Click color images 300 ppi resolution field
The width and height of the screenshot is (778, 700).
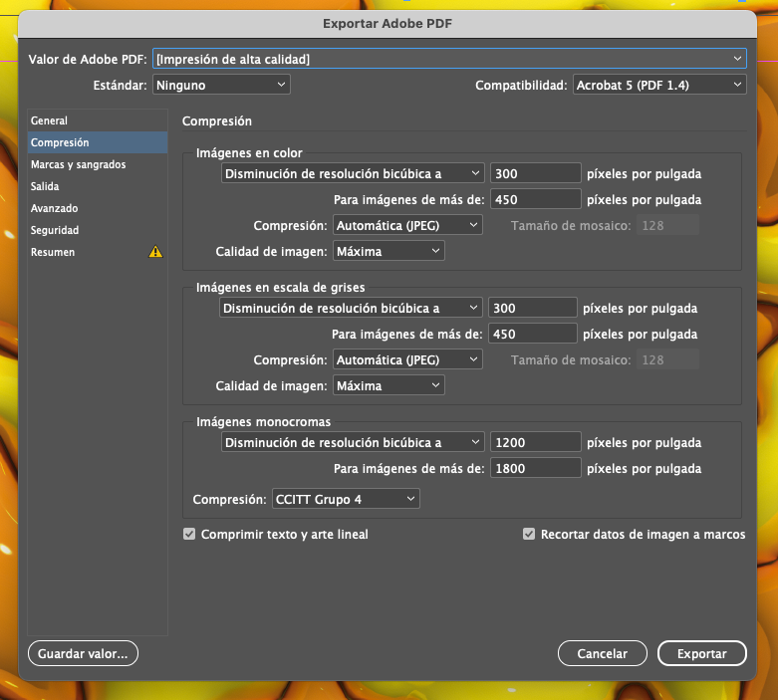(535, 173)
